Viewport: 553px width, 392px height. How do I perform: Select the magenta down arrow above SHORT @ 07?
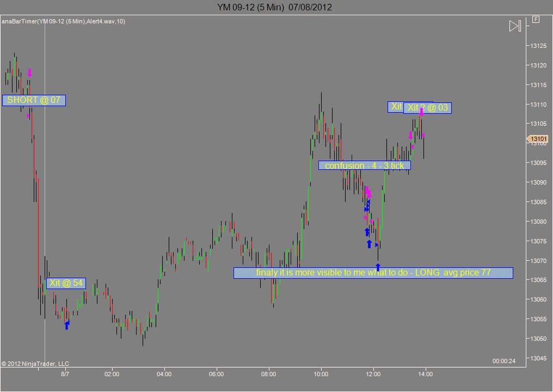(x=29, y=73)
